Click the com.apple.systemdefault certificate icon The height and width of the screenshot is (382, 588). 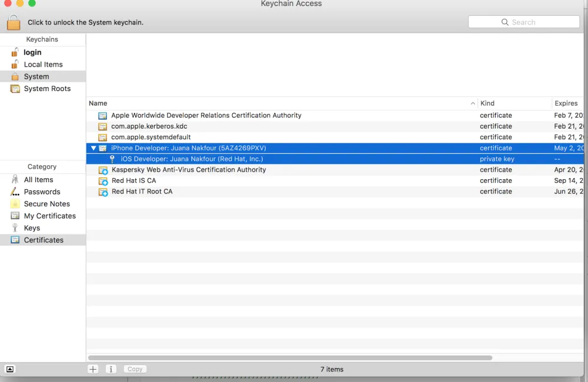point(102,137)
